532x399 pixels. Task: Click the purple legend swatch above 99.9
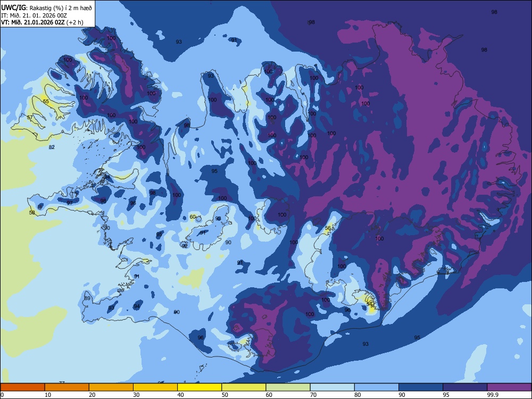click(509, 387)
